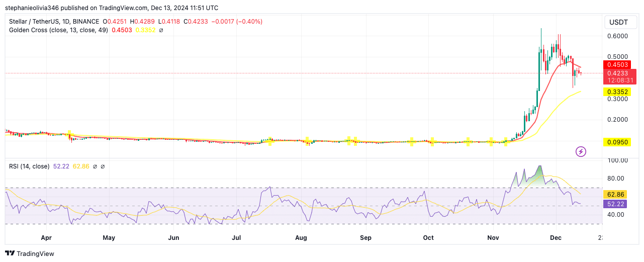The image size is (644, 262).
Task: Click the Nov label on time axis
Action: [x=493, y=237]
